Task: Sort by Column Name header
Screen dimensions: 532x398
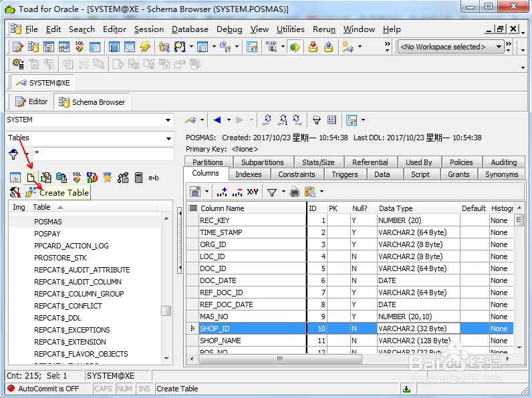Action: pyautogui.click(x=253, y=208)
